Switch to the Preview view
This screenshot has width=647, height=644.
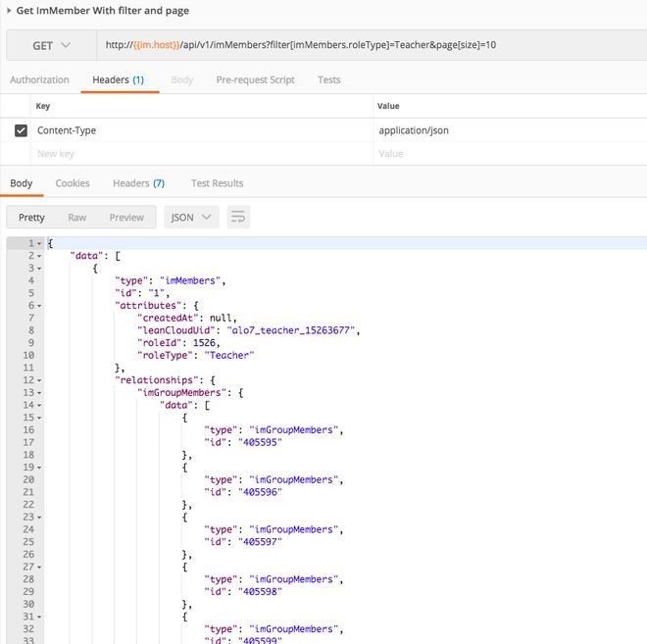coord(126,218)
